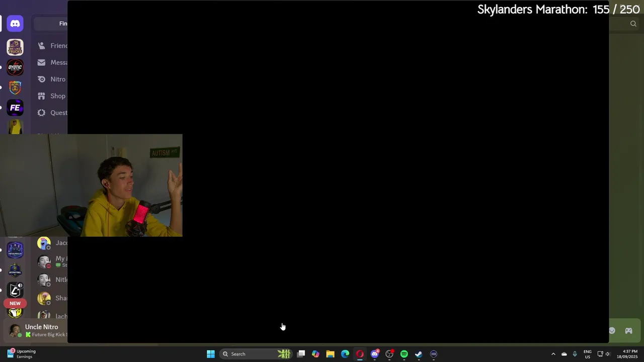The width and height of the screenshot is (644, 362).
Task: Open direct message with Nitle user
Action: 52,280
